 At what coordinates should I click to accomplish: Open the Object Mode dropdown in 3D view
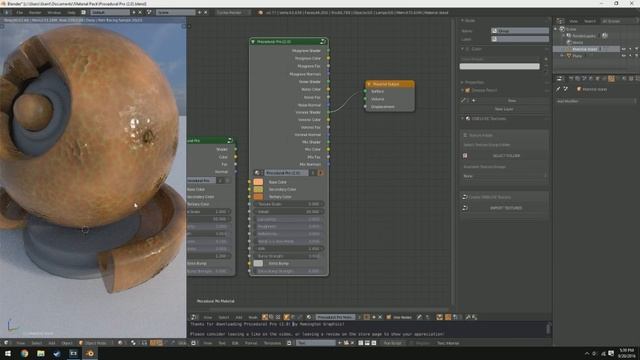[96, 343]
